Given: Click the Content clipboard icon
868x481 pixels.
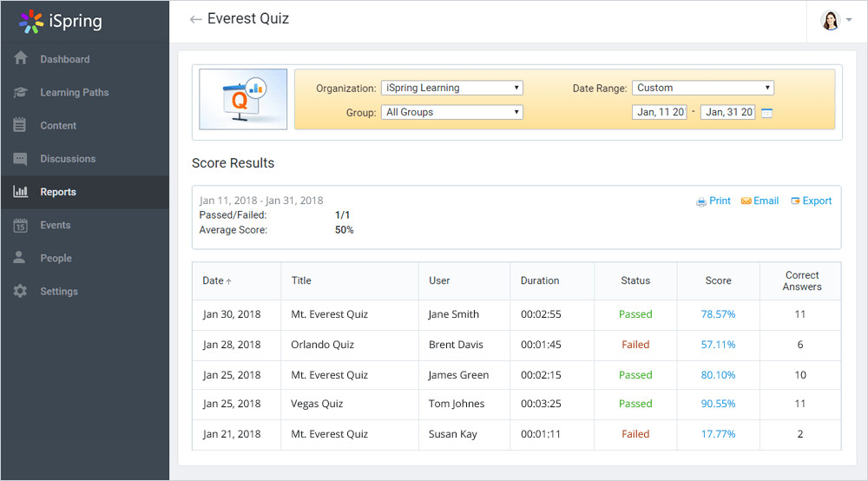Looking at the screenshot, I should click(x=20, y=125).
